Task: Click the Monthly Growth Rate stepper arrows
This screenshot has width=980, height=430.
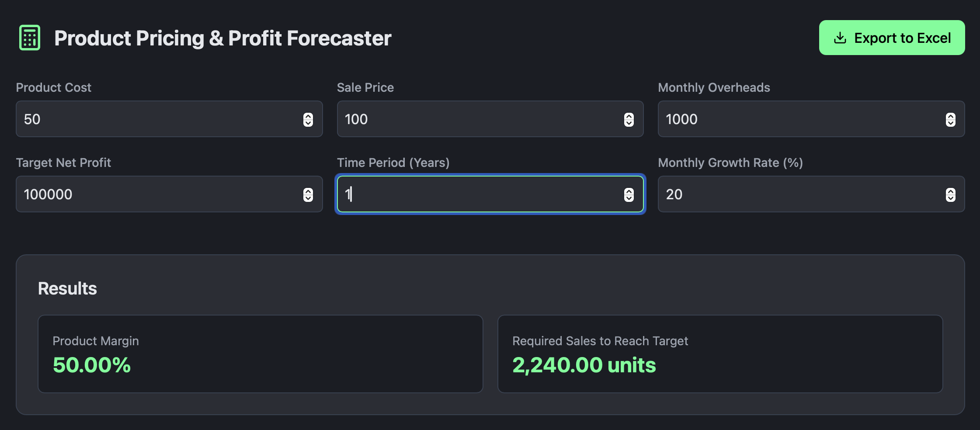Action: pos(951,194)
